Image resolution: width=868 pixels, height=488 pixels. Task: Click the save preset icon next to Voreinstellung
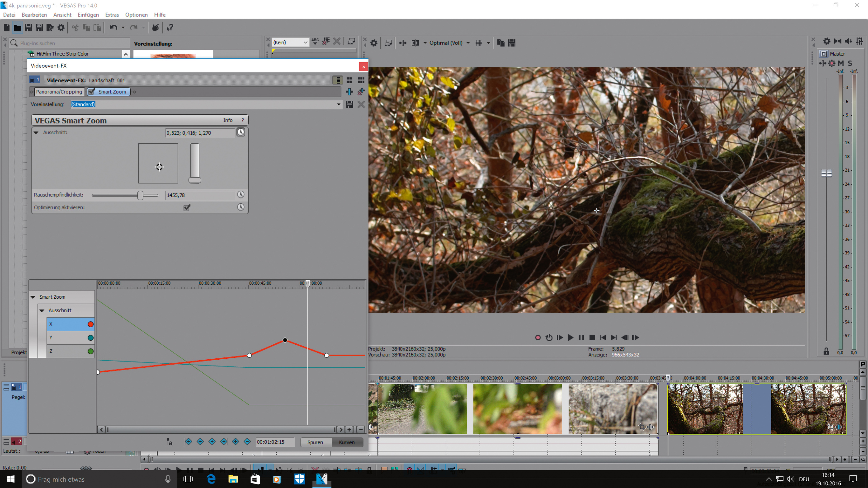click(349, 105)
